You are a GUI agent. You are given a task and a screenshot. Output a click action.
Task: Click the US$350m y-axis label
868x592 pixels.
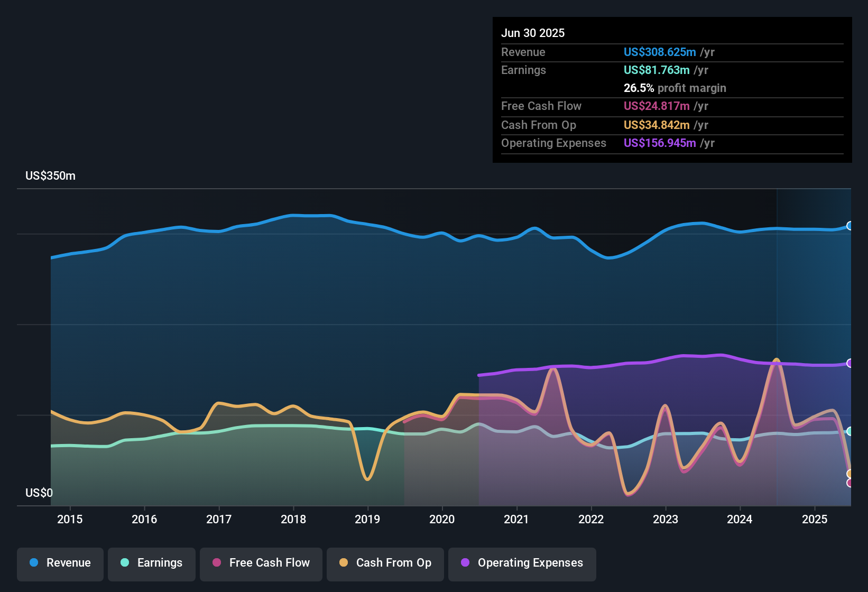pos(51,176)
